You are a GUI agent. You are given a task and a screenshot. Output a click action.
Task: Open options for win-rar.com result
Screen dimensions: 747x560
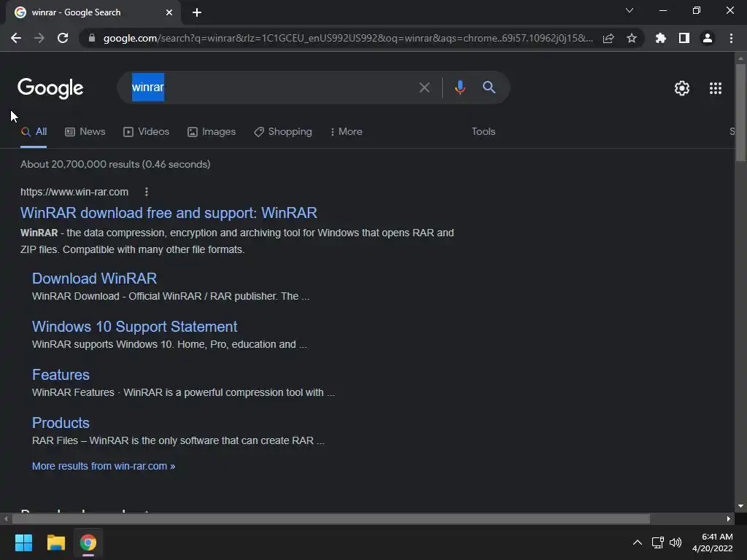[x=146, y=192]
